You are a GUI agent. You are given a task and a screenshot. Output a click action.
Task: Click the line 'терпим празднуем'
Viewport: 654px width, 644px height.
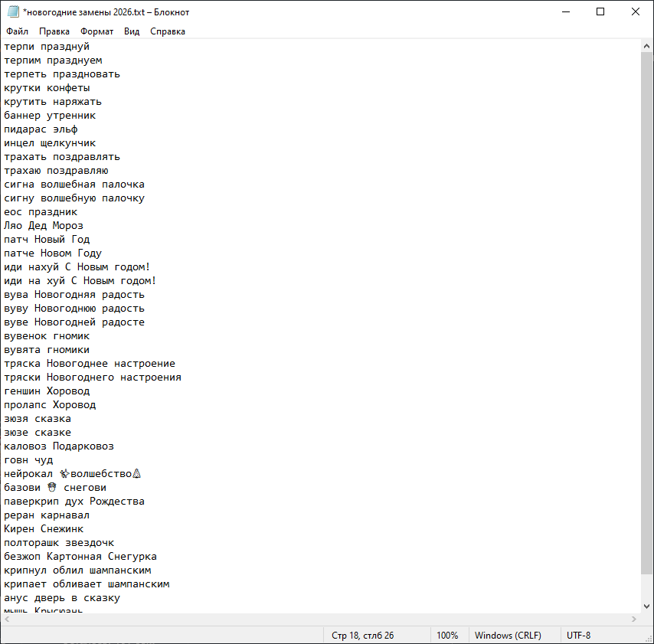coord(53,60)
